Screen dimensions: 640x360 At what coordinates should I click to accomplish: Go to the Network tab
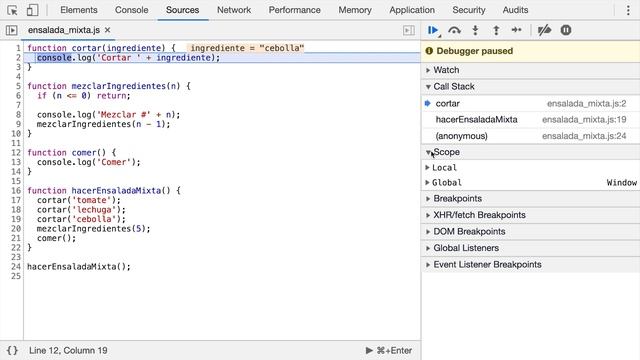coord(234,10)
